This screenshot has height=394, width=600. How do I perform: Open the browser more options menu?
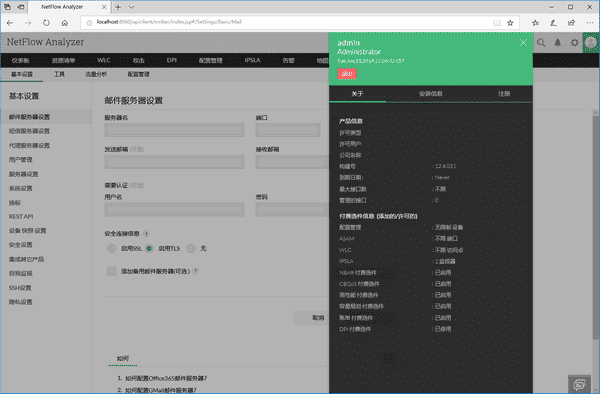pos(590,23)
